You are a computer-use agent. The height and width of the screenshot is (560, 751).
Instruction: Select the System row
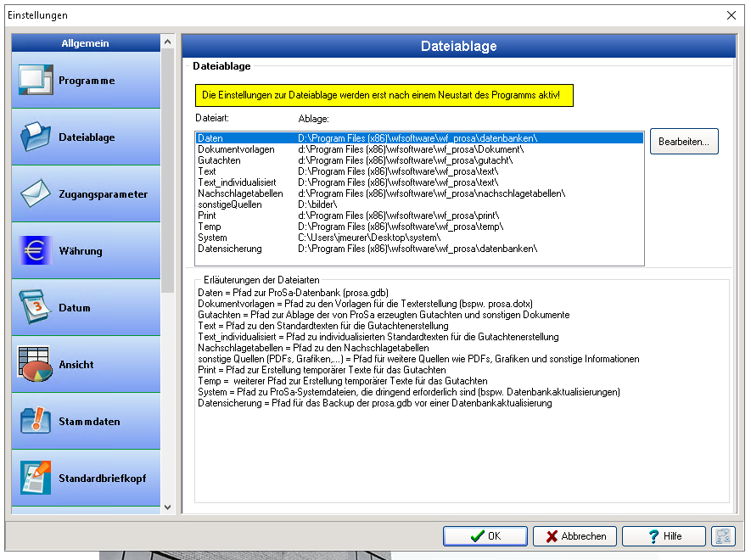coord(419,237)
